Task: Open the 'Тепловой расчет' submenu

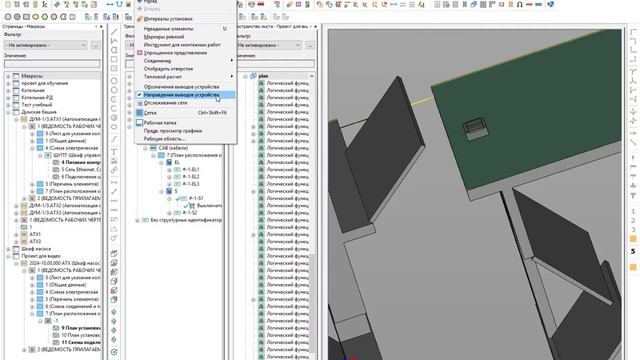Action: click(x=185, y=77)
